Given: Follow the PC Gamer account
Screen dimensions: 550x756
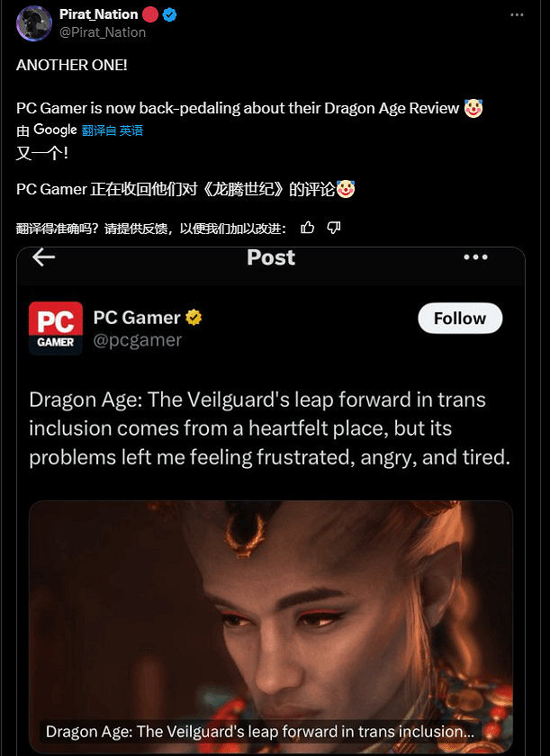Looking at the screenshot, I should pyautogui.click(x=459, y=319).
